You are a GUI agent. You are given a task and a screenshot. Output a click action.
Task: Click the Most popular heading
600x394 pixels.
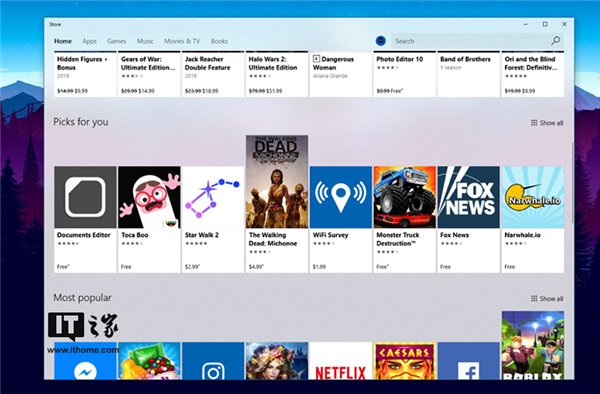82,298
